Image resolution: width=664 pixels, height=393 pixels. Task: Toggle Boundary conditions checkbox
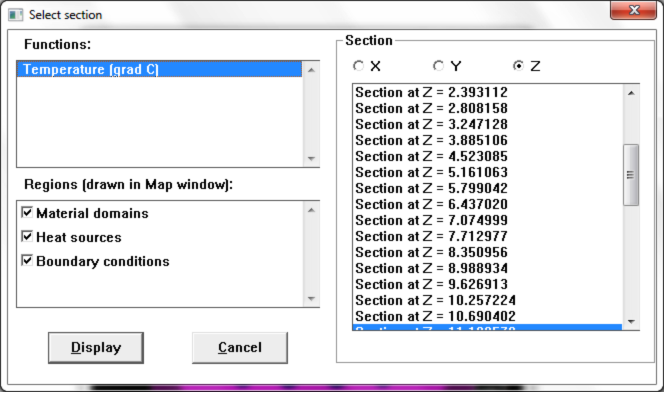click(x=27, y=260)
